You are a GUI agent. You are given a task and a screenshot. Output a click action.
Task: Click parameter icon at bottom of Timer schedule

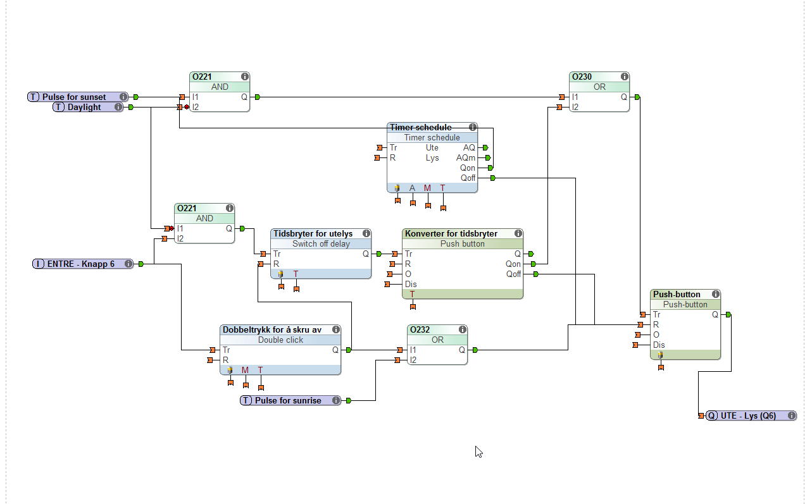click(397, 188)
